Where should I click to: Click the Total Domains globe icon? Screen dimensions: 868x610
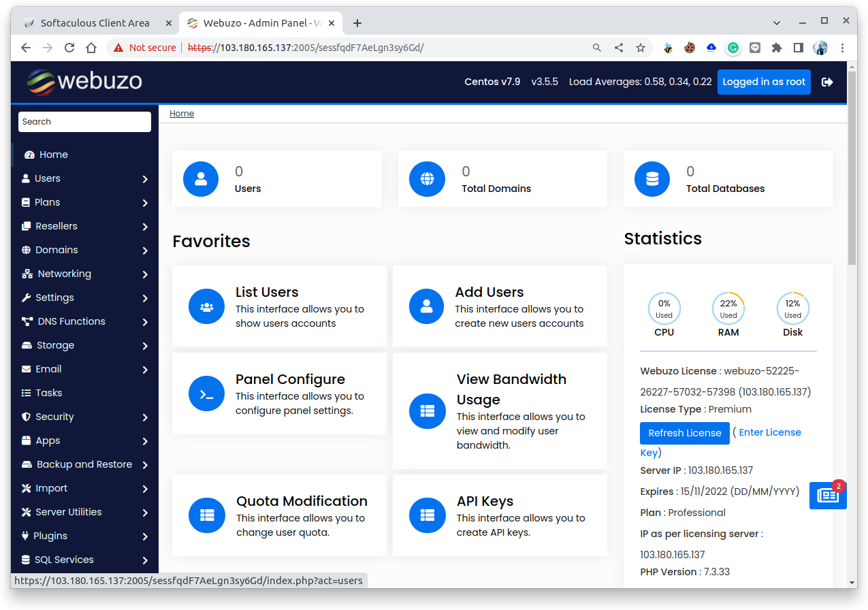pos(427,179)
